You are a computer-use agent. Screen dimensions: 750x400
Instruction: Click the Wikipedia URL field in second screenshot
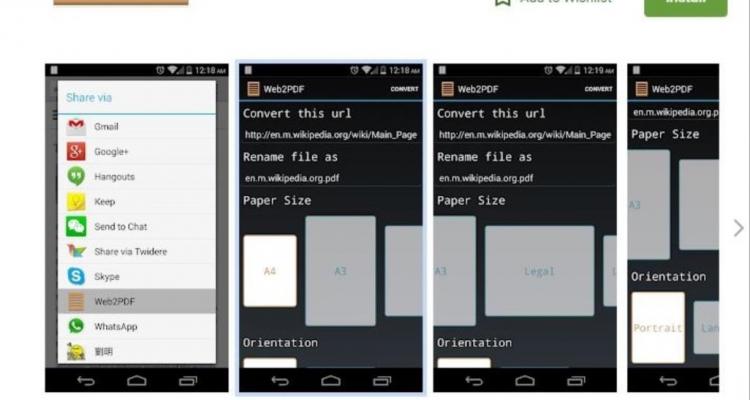coord(330,134)
